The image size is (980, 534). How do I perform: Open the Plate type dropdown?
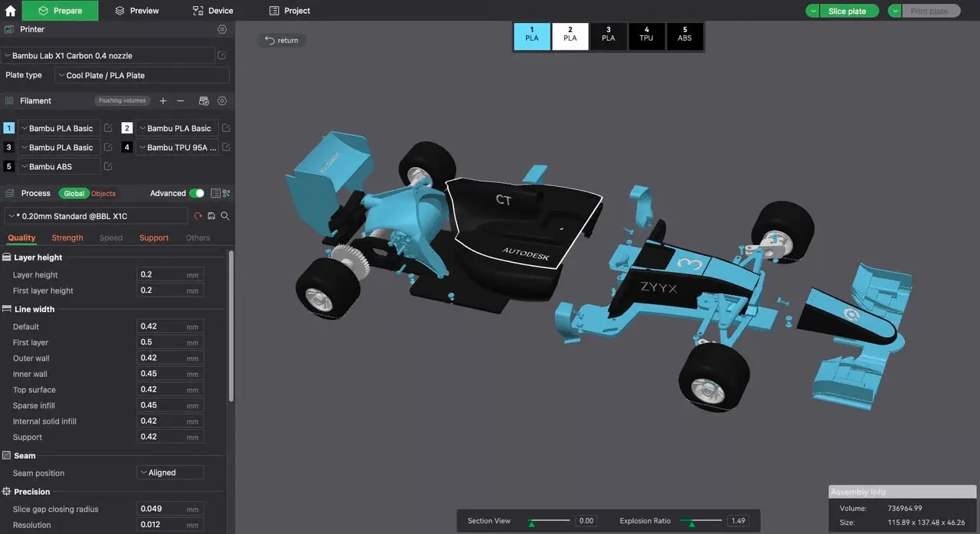142,75
